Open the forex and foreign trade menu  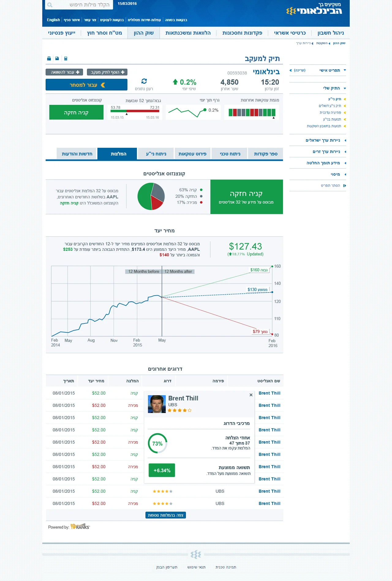[x=104, y=33]
